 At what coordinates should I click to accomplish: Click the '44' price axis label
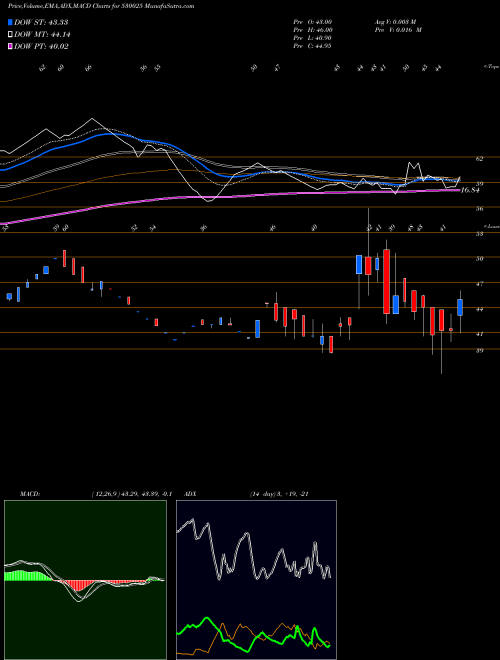pos(479,309)
